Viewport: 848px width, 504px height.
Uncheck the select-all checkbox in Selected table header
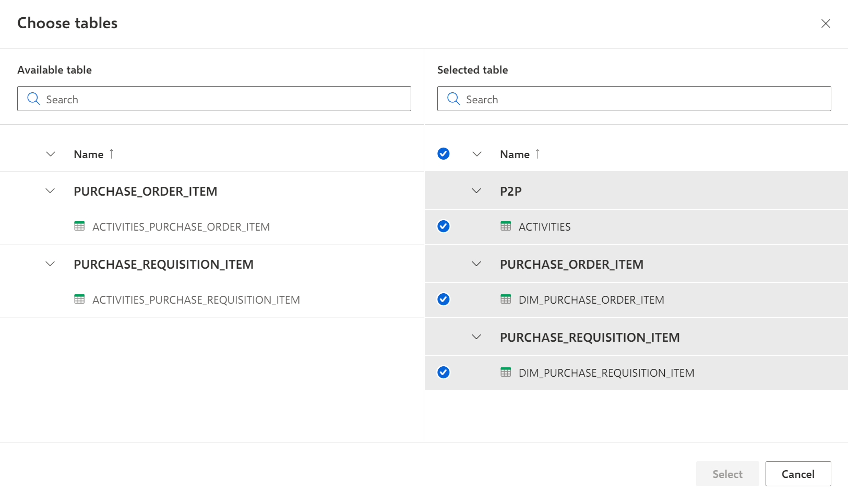[x=444, y=153]
